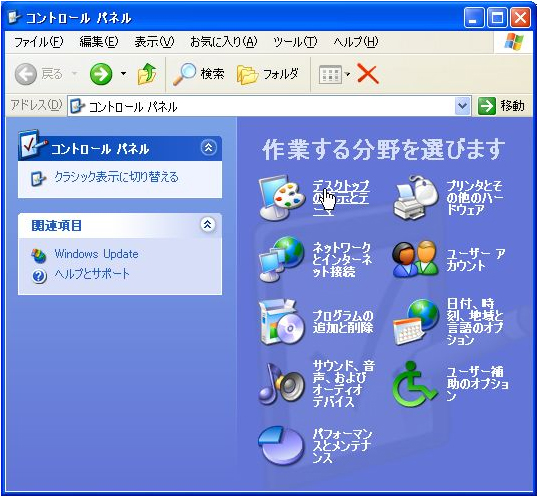Screen dimensions: 538x497
Task: Open the ユーザー アカウント people icon
Action: pyautogui.click(x=416, y=259)
